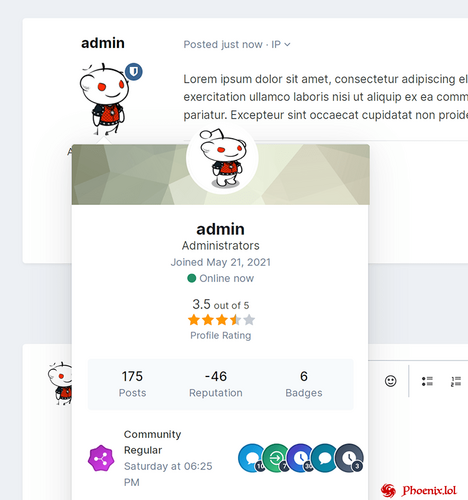Insert a bulleted list in editor

[427, 381]
